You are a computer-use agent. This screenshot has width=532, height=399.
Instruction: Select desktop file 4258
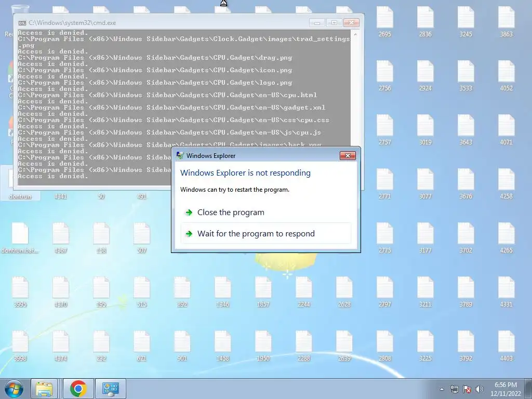pyautogui.click(x=506, y=183)
